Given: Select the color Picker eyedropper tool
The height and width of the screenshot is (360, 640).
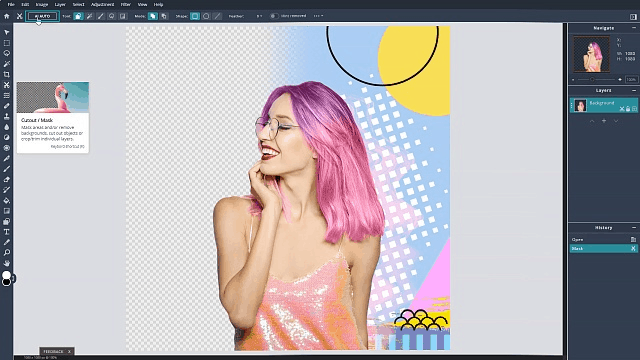Looking at the screenshot, I should click(7, 242).
